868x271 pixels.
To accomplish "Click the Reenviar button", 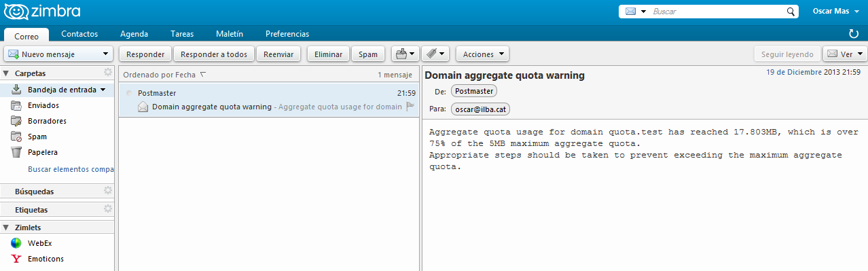I will pos(278,54).
